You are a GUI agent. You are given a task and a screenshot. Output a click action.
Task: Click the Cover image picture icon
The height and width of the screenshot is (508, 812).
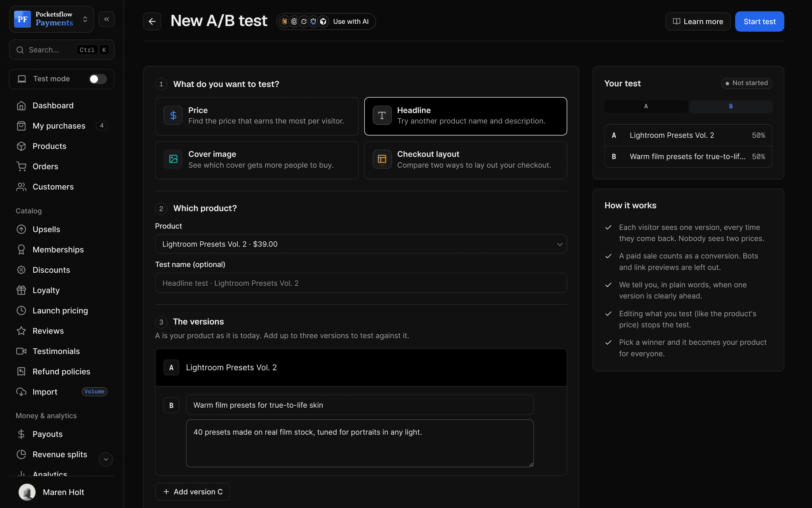point(173,159)
